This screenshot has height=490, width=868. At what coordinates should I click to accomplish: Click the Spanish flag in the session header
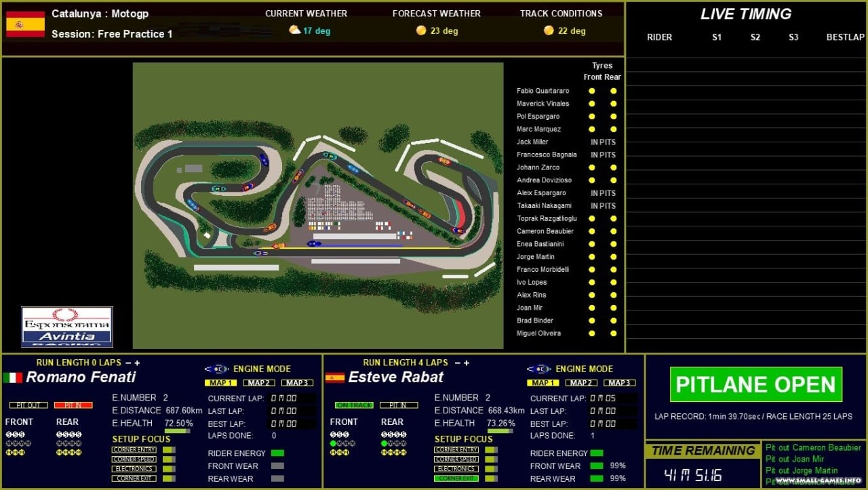(x=25, y=24)
